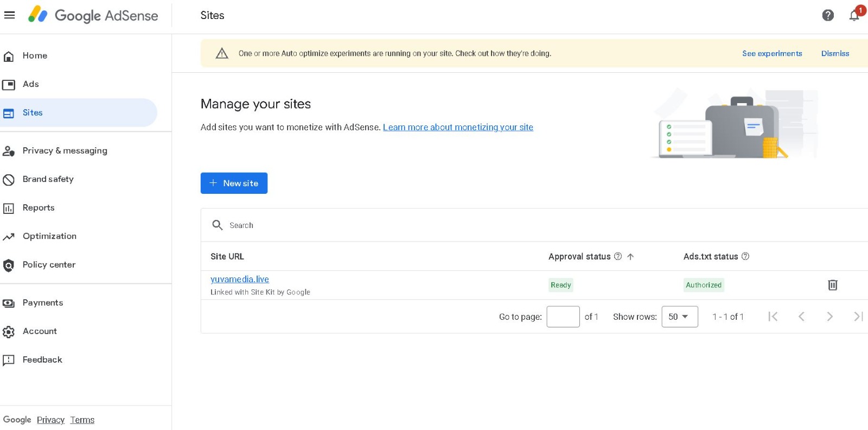Go to previous page arrow
This screenshot has height=430, width=868.
(x=801, y=317)
